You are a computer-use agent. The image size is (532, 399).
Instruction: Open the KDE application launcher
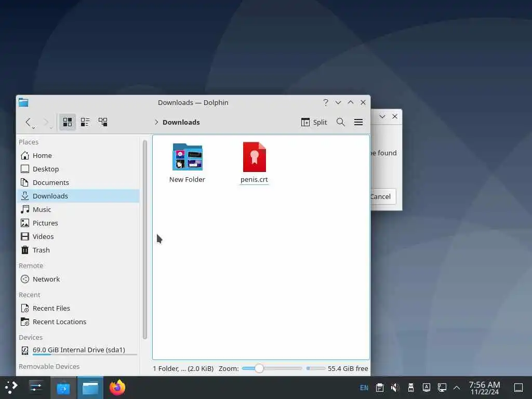11,388
